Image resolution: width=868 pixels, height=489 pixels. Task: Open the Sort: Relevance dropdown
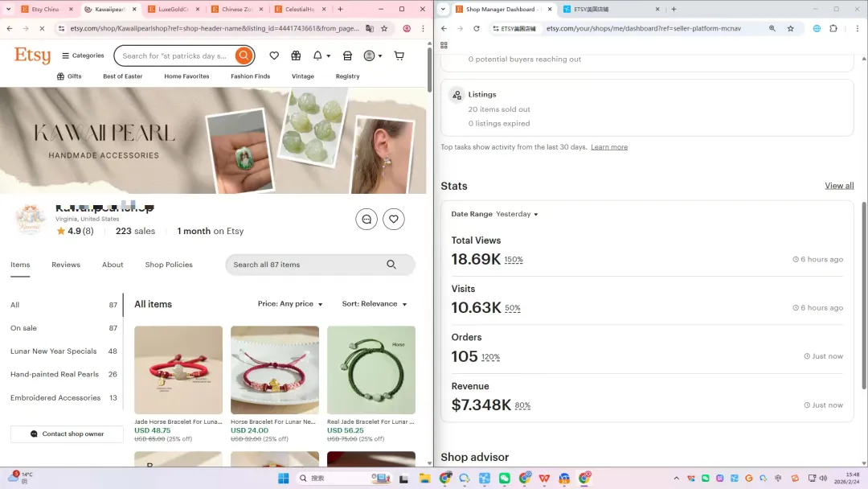pyautogui.click(x=375, y=304)
